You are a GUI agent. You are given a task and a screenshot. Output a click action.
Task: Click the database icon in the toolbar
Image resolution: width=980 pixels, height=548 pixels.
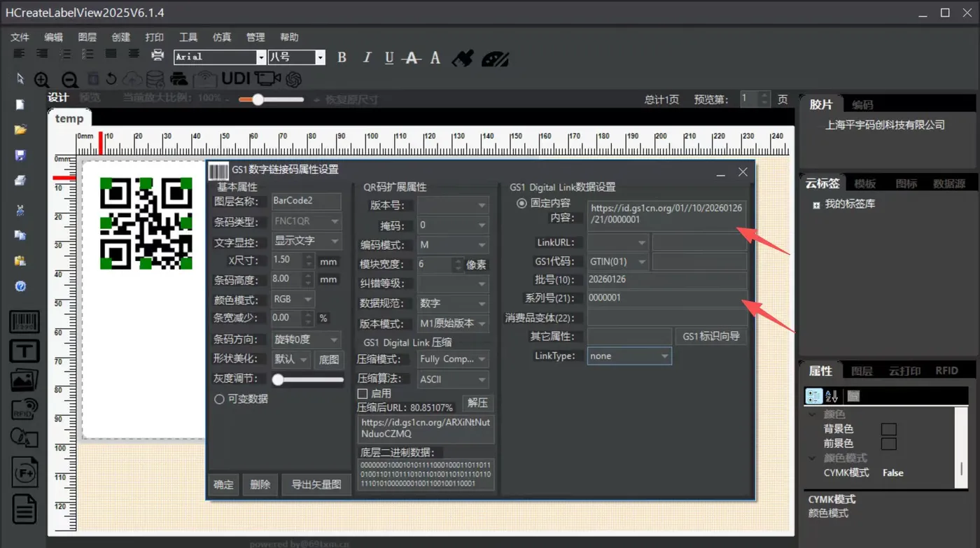pos(155,79)
